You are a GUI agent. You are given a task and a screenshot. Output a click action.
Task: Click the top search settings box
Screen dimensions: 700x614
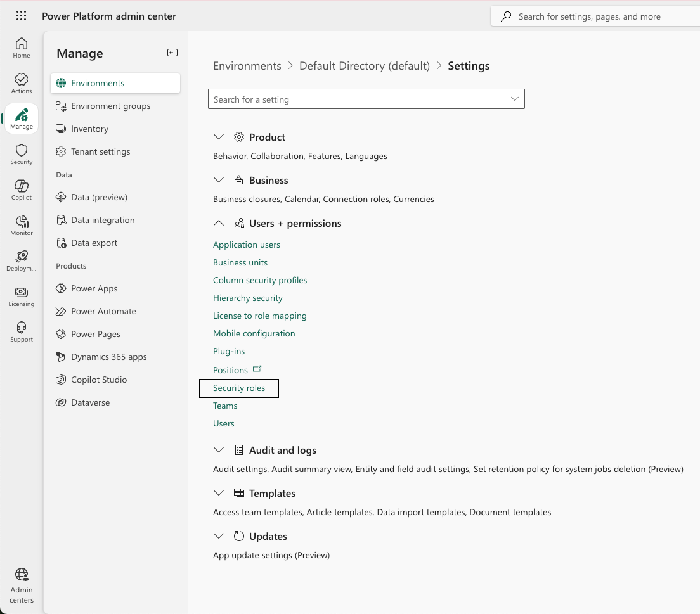590,16
